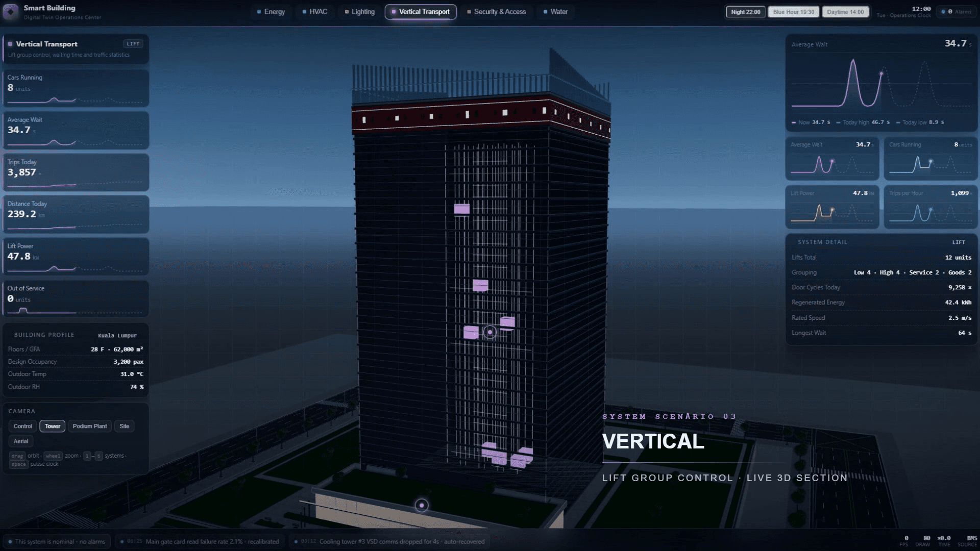Switch to the HVAC tab
Screen dimensions: 980x551
pyautogui.click(x=314, y=12)
